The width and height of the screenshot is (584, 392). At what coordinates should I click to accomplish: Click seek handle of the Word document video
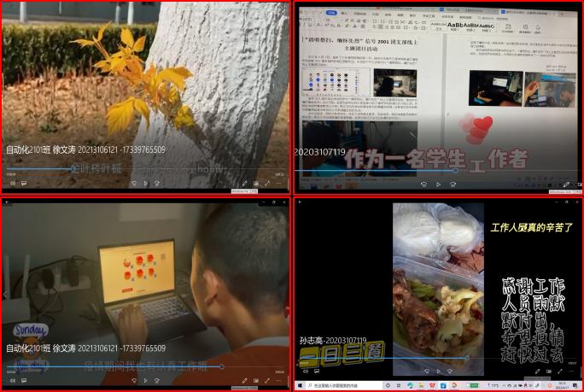456,171
